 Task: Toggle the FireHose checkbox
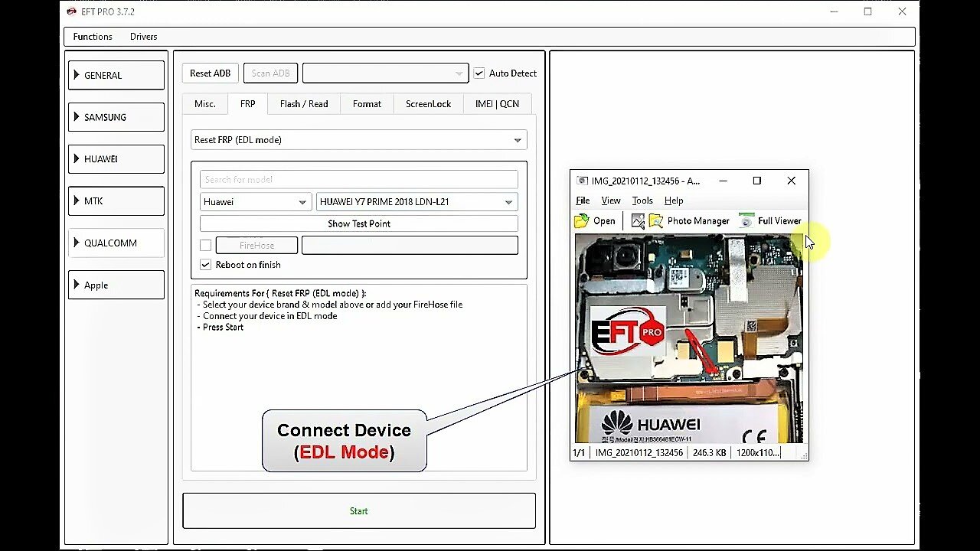point(205,245)
